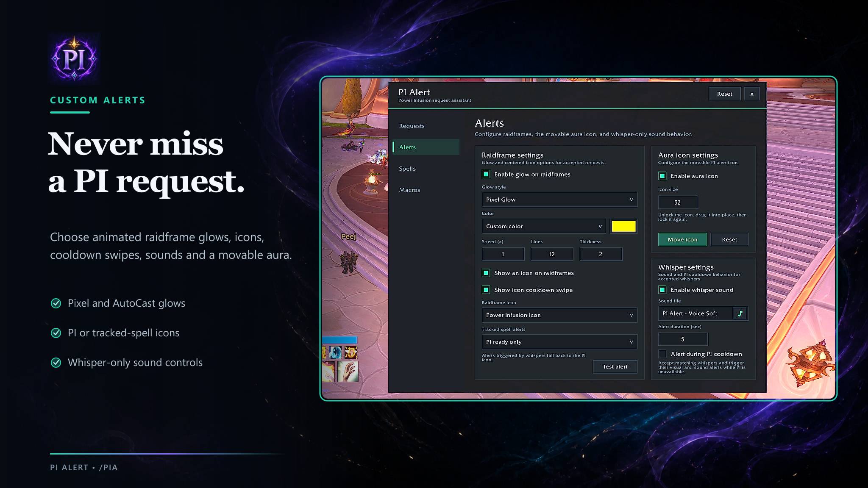Open the Glow style dropdown showing Pixel Glow
Image resolution: width=868 pixels, height=488 pixels.
[x=559, y=200]
